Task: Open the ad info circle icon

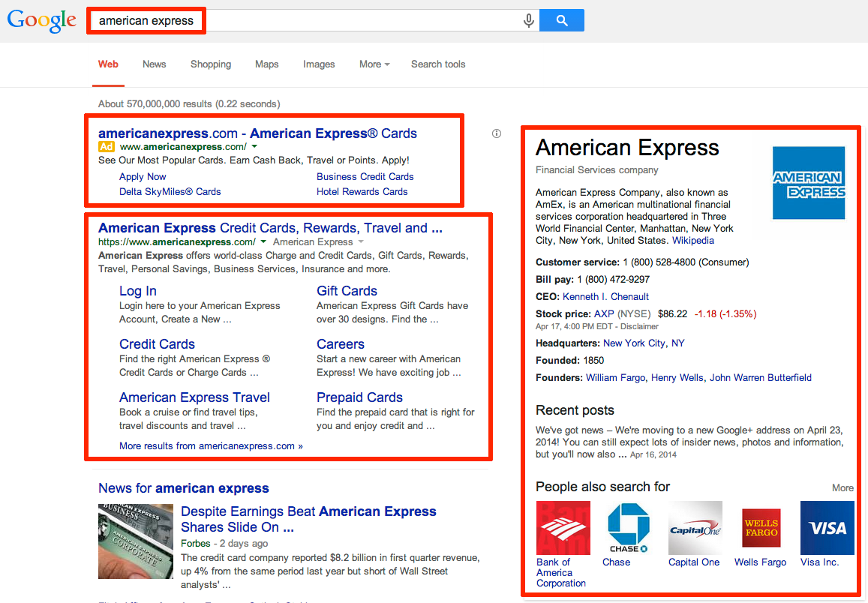Action: point(497,133)
